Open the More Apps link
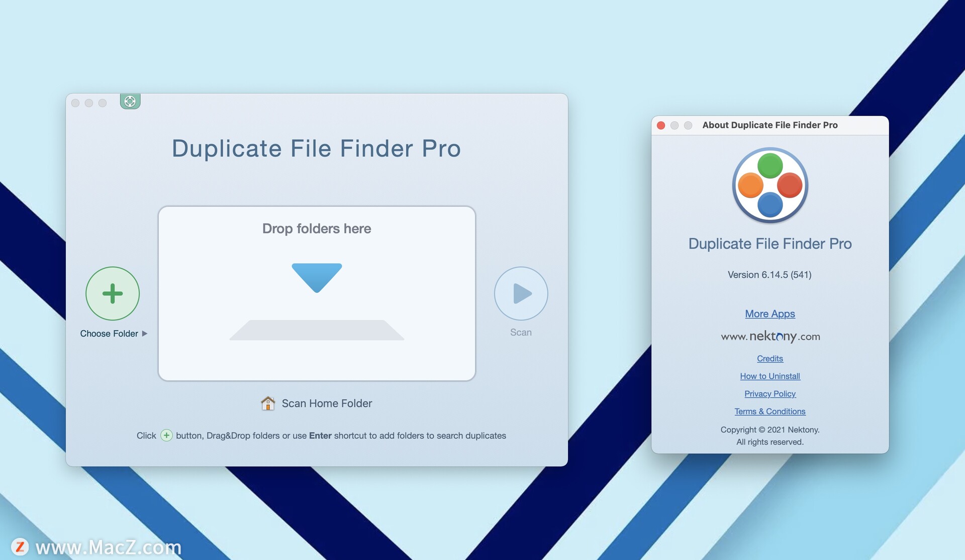Viewport: 965px width, 560px height. pos(770,314)
